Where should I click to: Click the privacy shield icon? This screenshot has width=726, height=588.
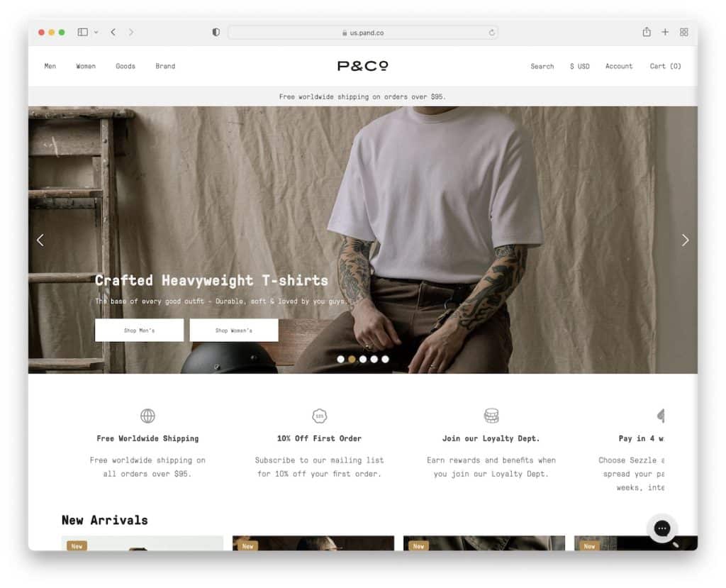(216, 32)
